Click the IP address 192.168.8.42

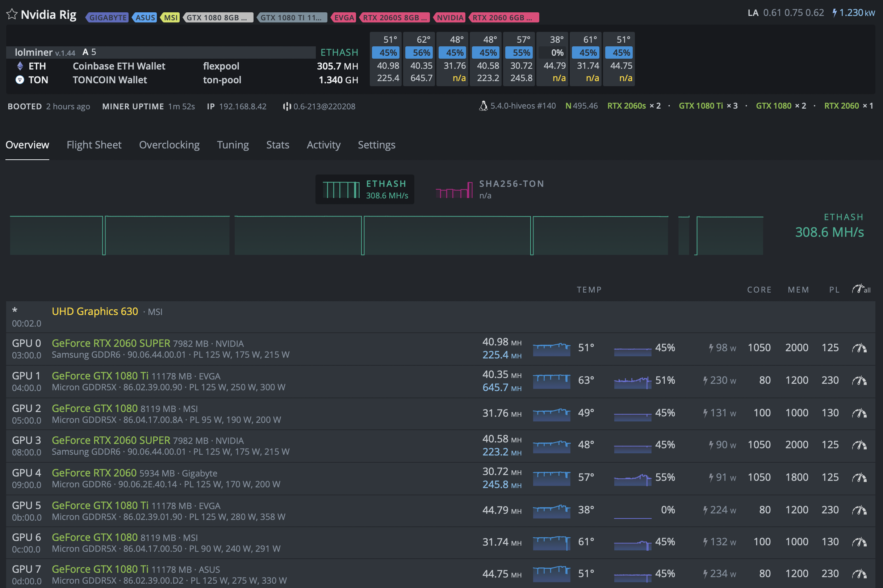point(242,106)
